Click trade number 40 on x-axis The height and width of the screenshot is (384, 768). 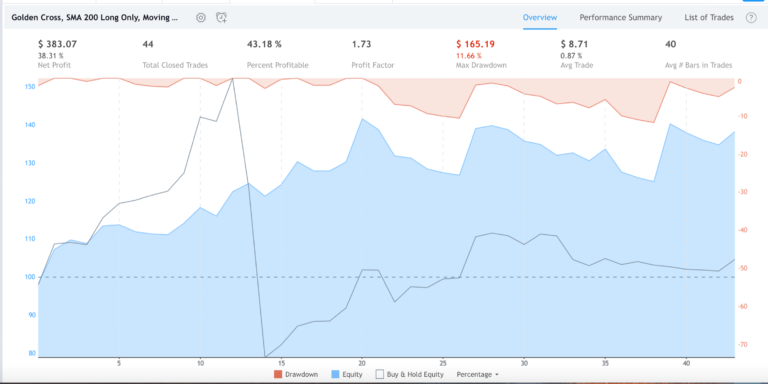686,364
